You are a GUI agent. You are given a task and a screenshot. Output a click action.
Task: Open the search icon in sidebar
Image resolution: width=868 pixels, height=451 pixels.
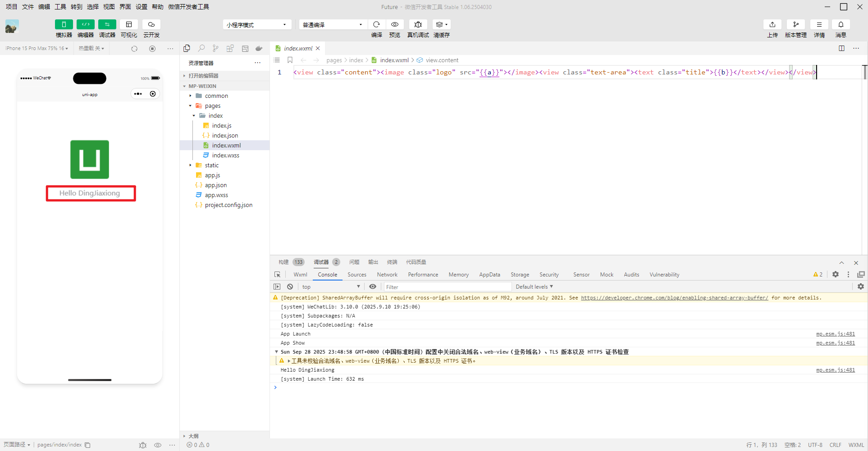pos(201,48)
